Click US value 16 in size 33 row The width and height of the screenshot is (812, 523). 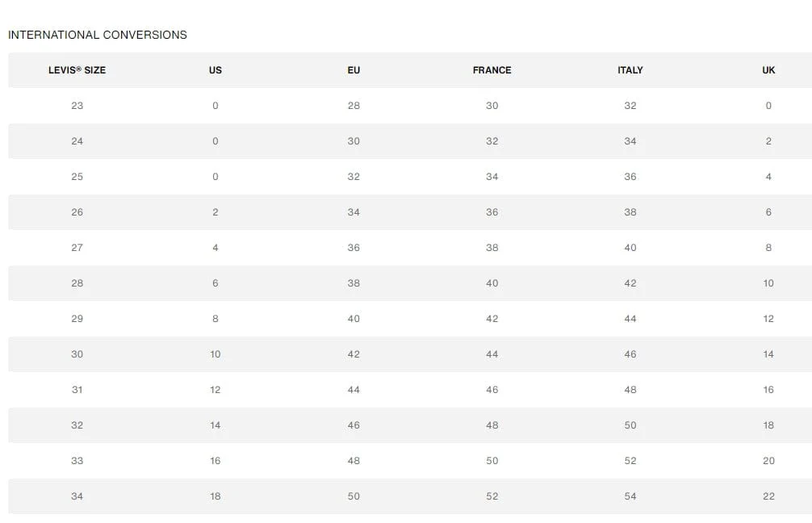pos(216,461)
